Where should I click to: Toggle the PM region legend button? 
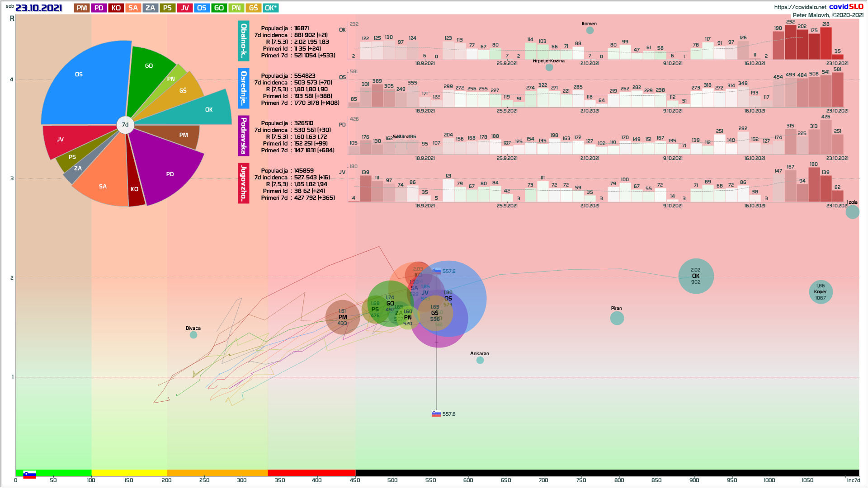coord(82,8)
